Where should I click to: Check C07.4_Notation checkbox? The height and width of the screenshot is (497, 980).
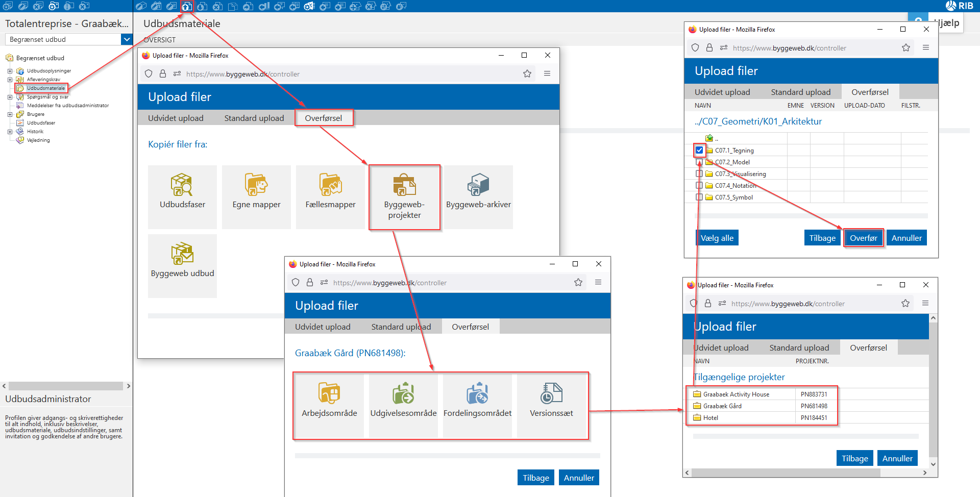pos(699,185)
